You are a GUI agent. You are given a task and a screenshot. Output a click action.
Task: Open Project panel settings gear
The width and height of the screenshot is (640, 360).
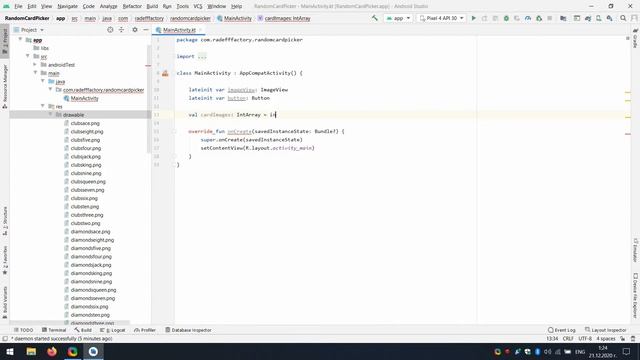coord(135,30)
